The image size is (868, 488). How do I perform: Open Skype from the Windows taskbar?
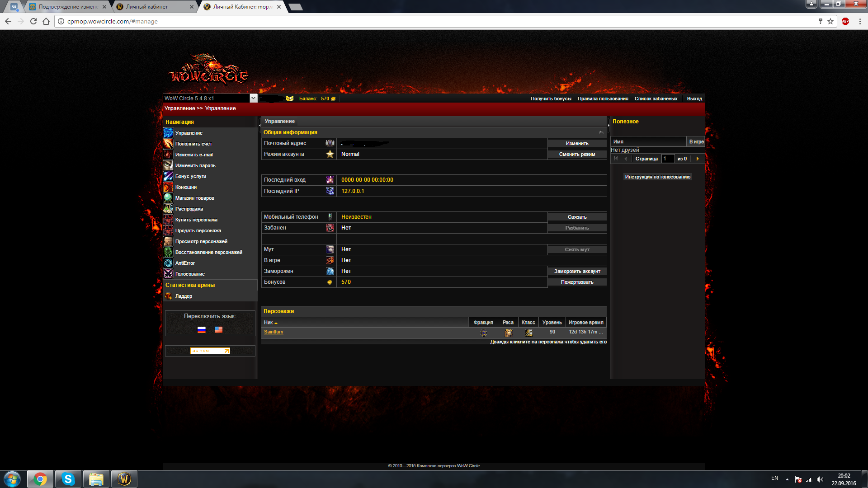pos(68,479)
